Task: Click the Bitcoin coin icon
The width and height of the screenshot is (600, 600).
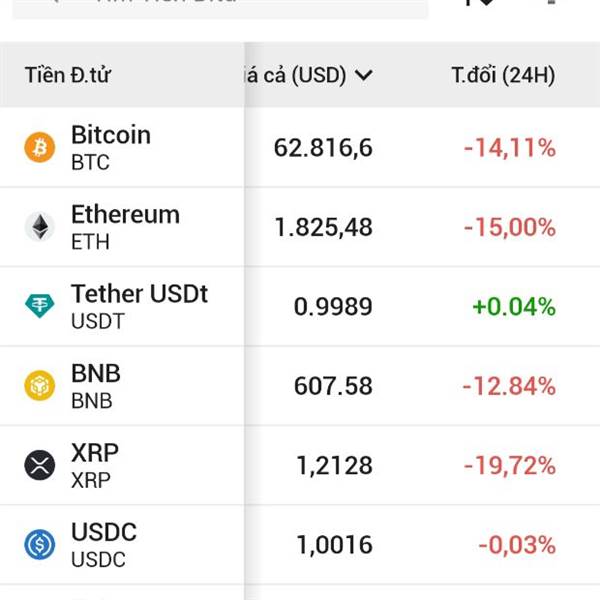Action: (x=40, y=148)
